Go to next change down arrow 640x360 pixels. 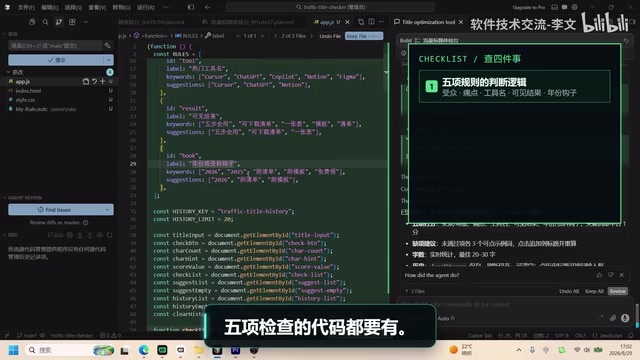coord(262,36)
